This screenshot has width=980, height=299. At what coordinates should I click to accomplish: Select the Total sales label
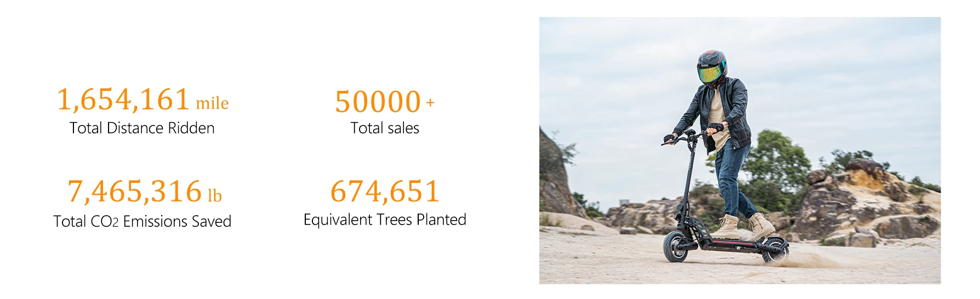(x=385, y=128)
